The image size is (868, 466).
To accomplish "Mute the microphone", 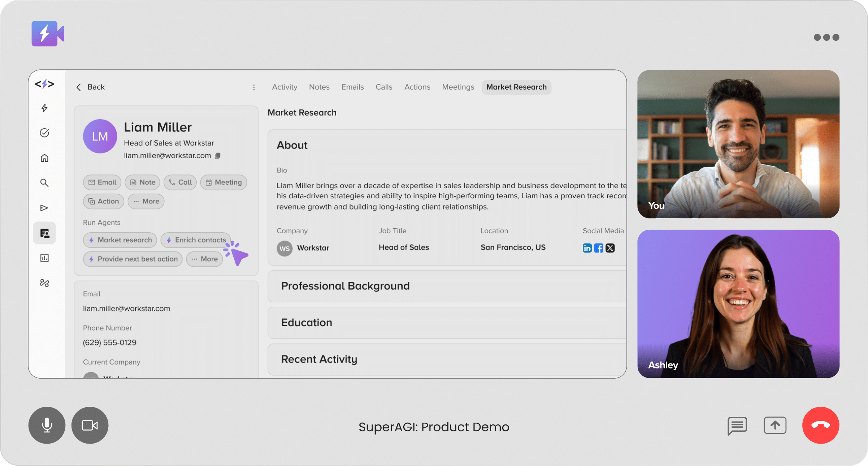I will (47, 425).
